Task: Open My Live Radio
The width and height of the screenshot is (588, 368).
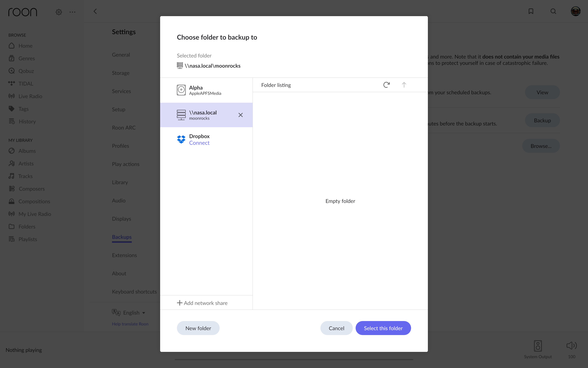Action: 30,214
